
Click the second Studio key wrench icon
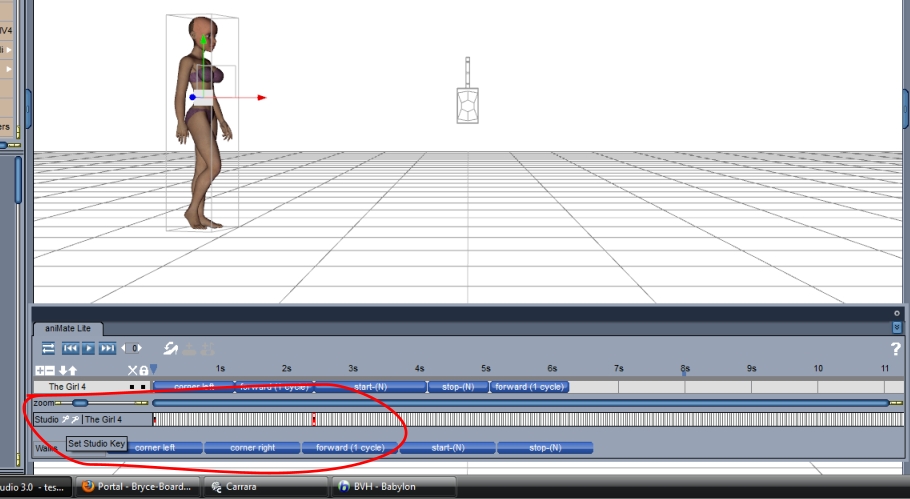pos(75,420)
